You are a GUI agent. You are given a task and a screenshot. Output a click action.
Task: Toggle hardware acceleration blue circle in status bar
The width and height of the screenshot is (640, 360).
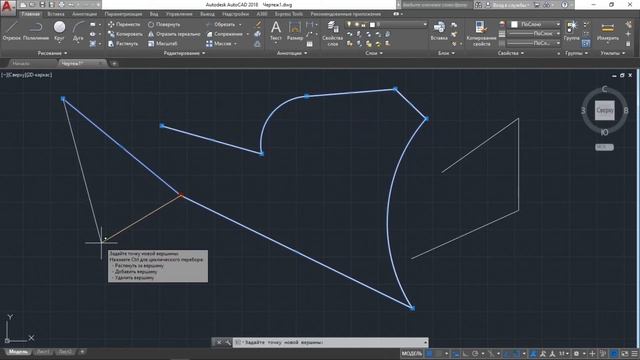pyautogui.click(x=614, y=353)
